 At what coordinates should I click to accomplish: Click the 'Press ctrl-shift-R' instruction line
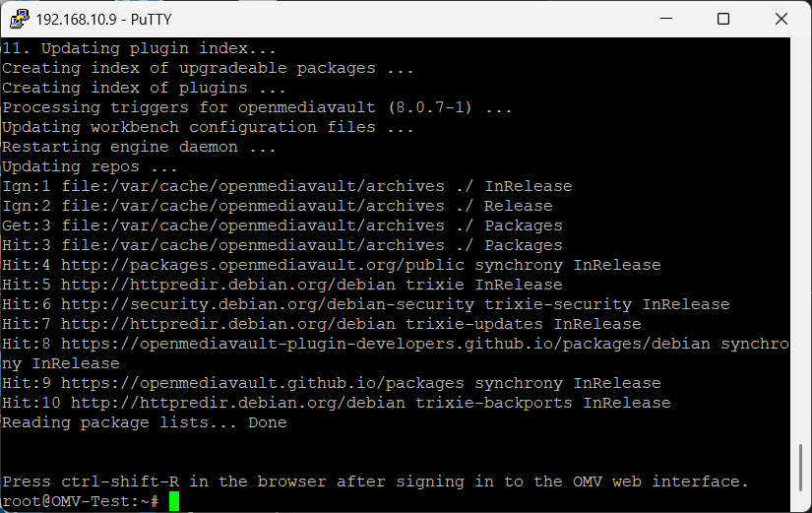[x=375, y=481]
